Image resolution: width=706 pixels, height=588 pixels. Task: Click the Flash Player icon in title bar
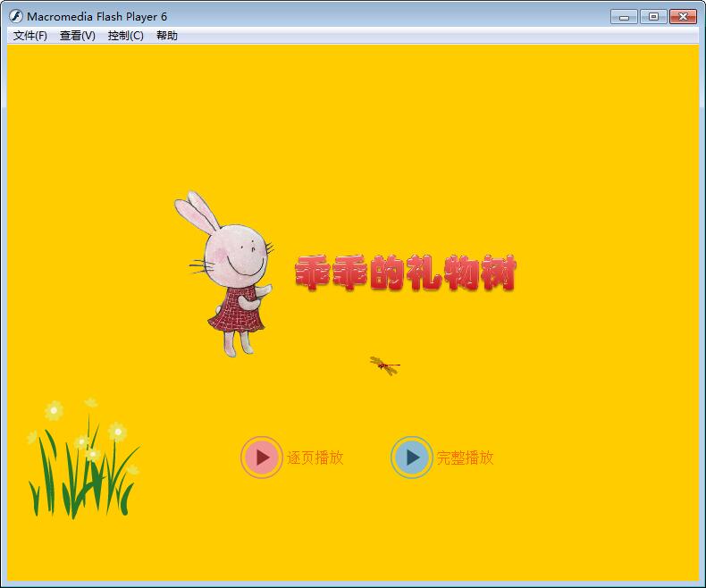[x=15, y=16]
